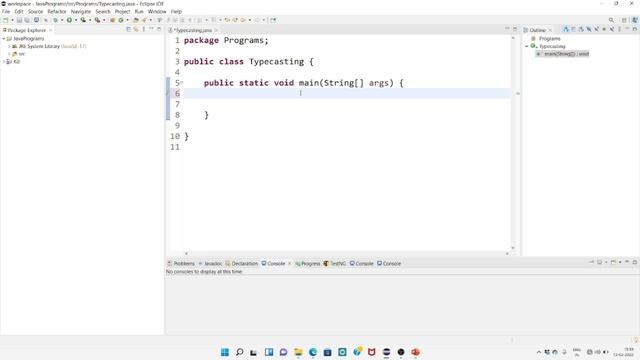
Task: Open the Window menu
Action: pyautogui.click(x=157, y=11)
